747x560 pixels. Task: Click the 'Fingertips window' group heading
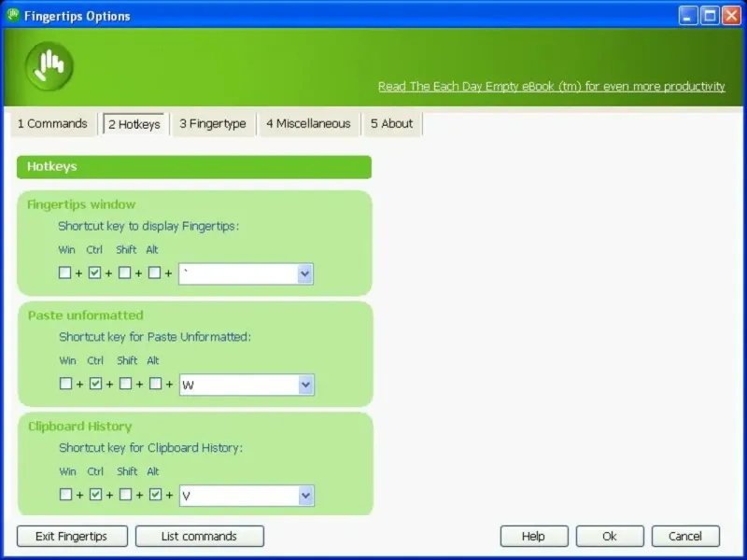[81, 204]
